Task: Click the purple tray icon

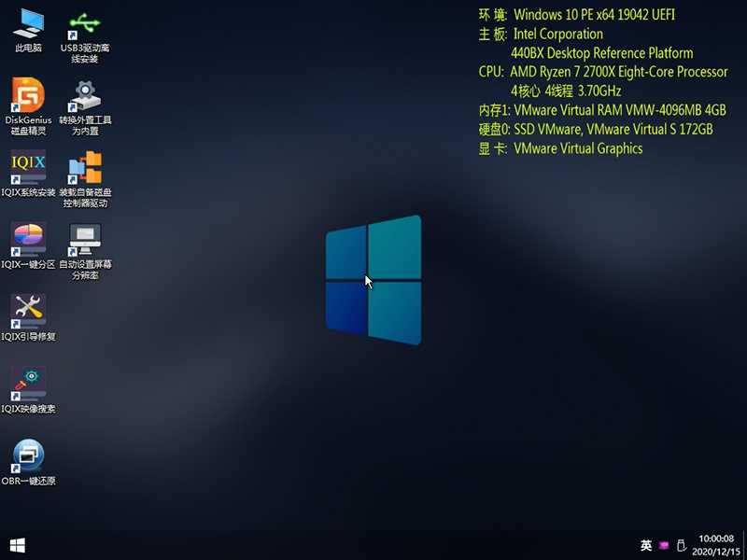Action: point(664,545)
